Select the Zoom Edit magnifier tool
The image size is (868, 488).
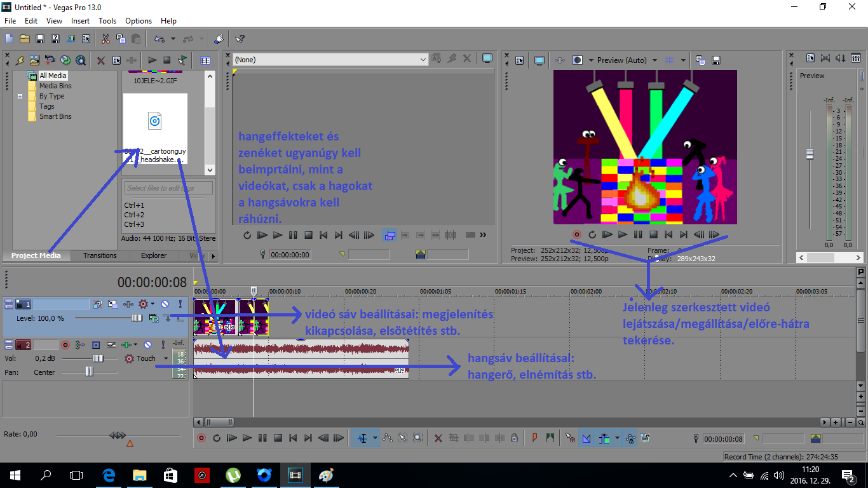tap(418, 438)
